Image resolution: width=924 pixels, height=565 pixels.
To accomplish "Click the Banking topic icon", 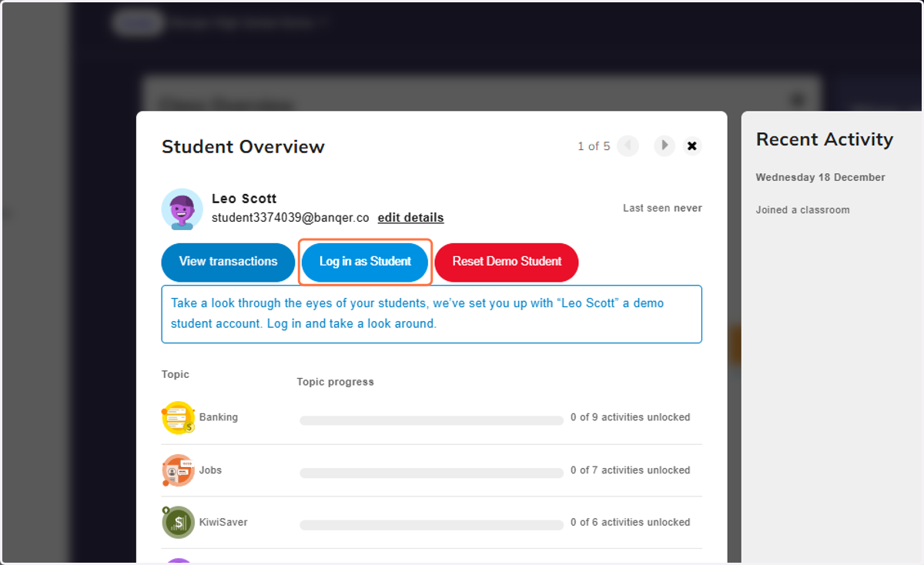I will point(179,417).
